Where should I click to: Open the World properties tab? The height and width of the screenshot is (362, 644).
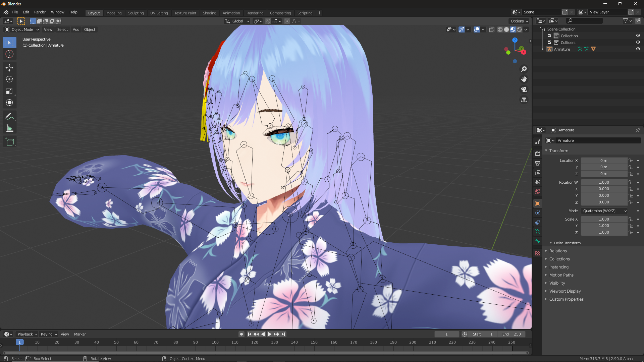pyautogui.click(x=538, y=191)
